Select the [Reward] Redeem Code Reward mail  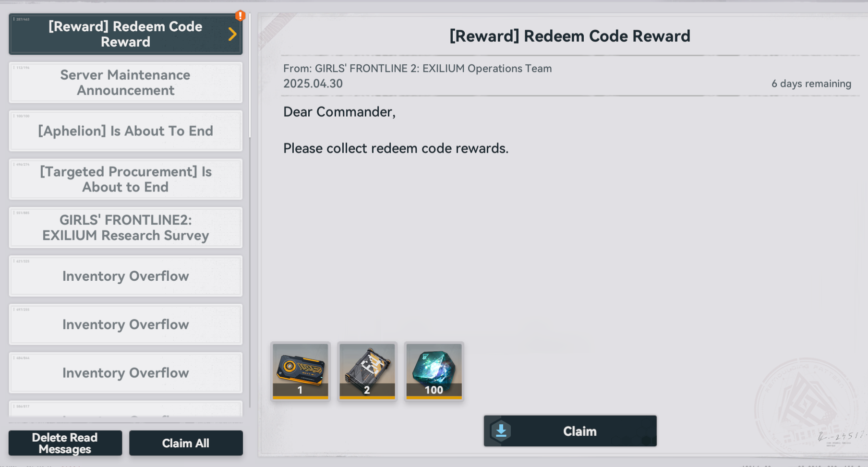click(x=125, y=34)
